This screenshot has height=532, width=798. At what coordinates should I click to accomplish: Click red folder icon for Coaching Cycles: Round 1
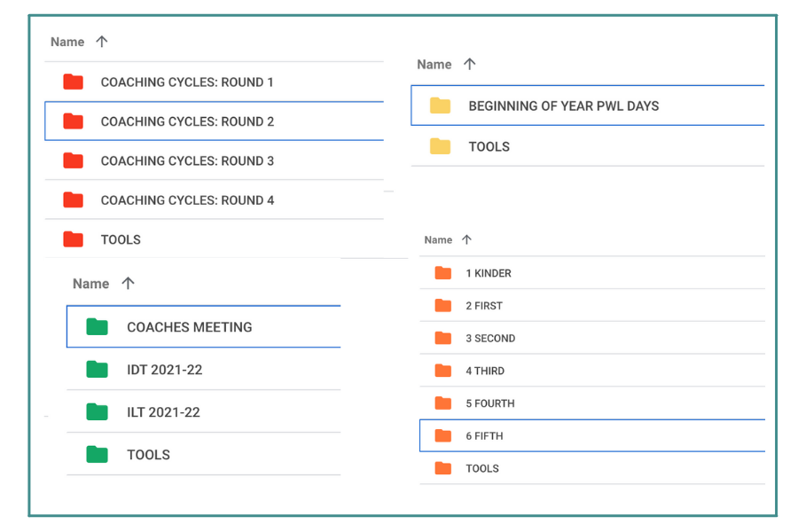click(x=74, y=82)
